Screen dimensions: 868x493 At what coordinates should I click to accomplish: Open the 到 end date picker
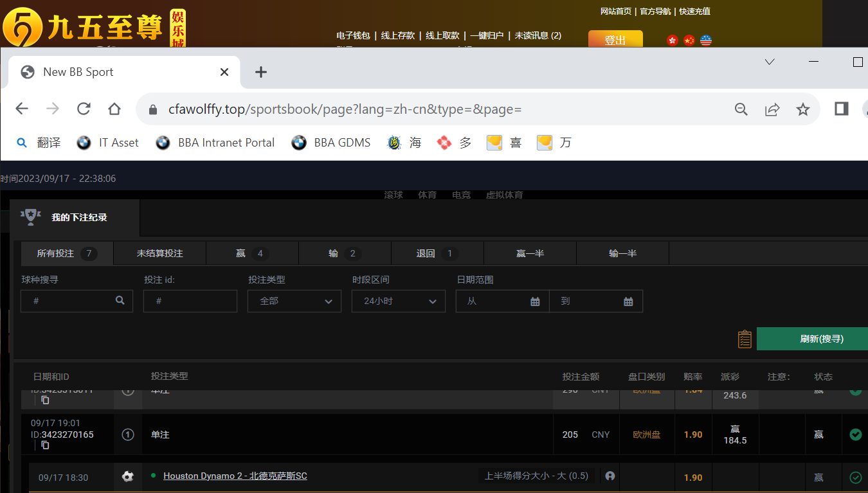[596, 301]
